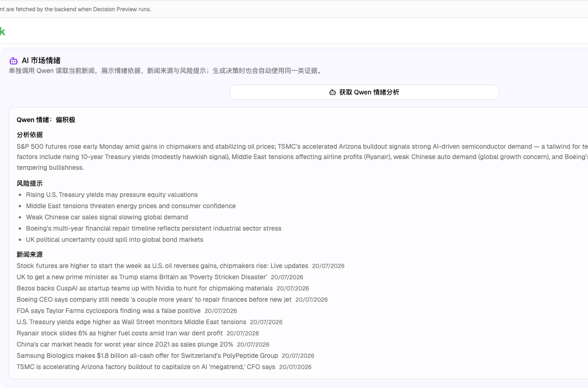Screen dimensions: 588x392
Task: Click the 20/07/2026 date after the TSMC headline
Action: pos(295,367)
